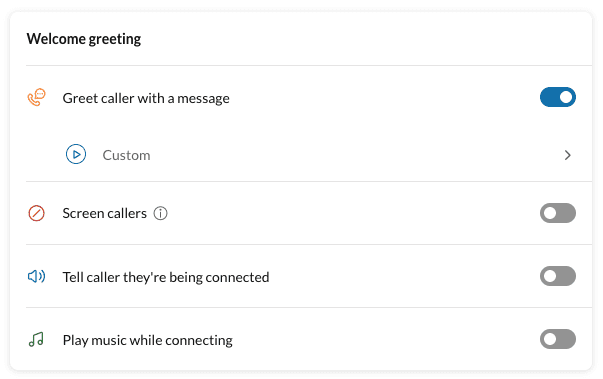Viewport: 603px width, 379px height.
Task: Disable Greet caller with a message
Action: click(558, 97)
